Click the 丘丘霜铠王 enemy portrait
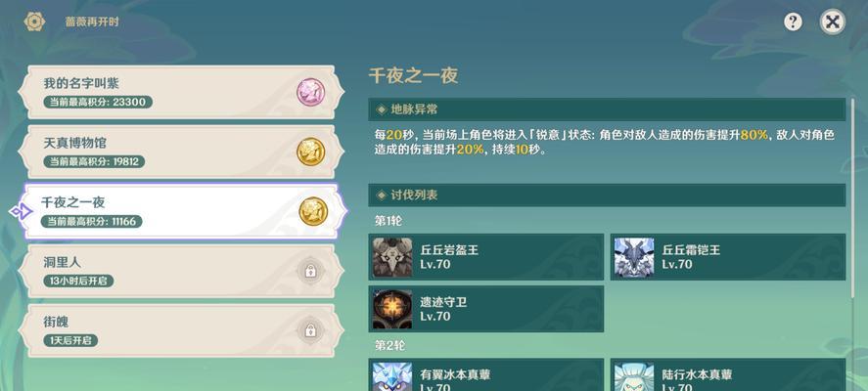 click(634, 257)
